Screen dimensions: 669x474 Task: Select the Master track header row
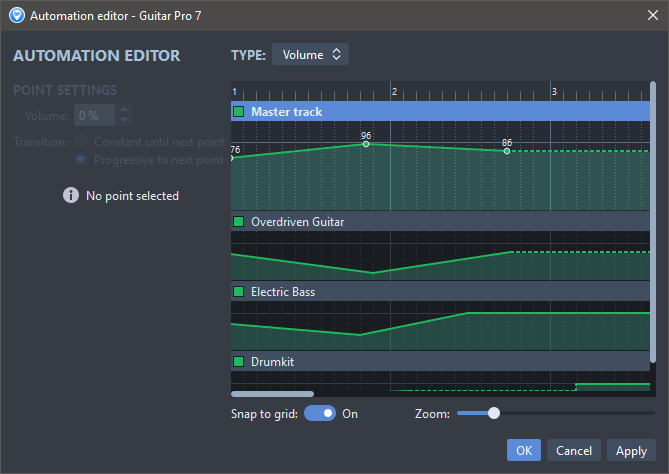click(440, 112)
